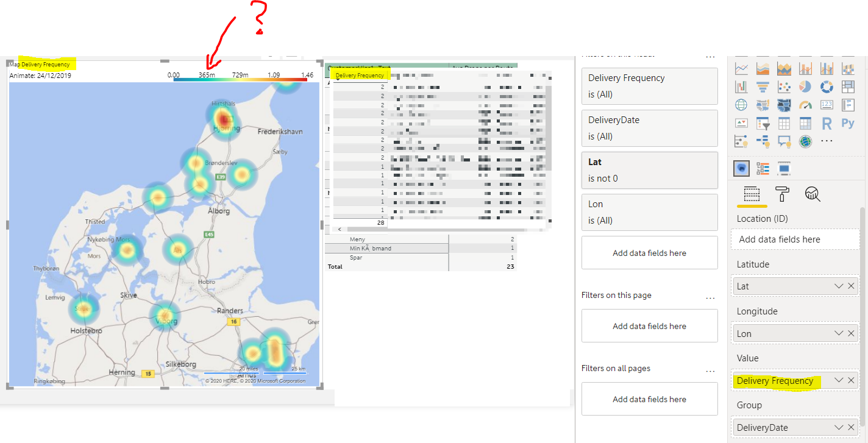868x443 pixels.
Task: Select the Line chart visual
Action: pyautogui.click(x=741, y=69)
